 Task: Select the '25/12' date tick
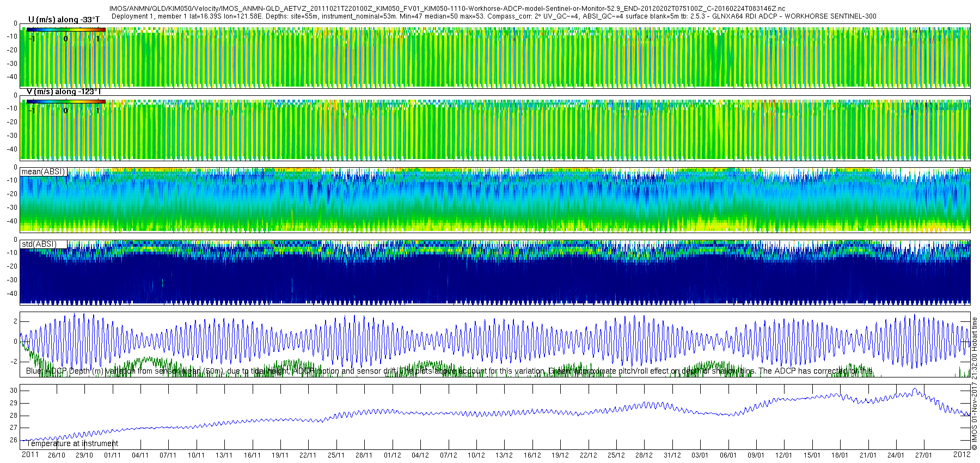(x=616, y=455)
